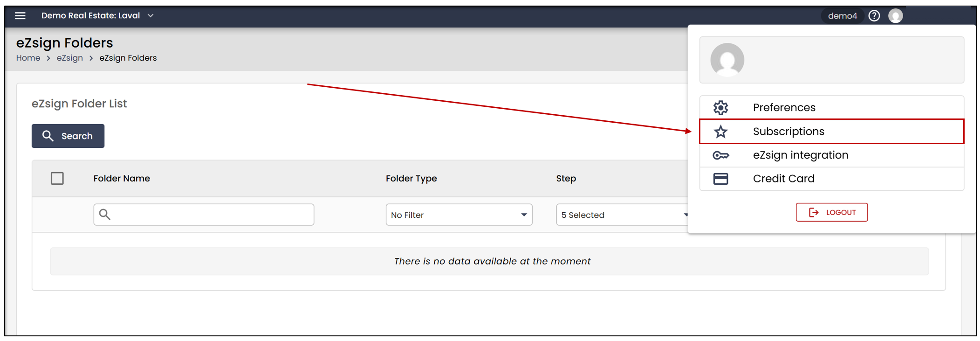Open Preferences from the user menu
Viewport: 980px width, 341px height.
[x=832, y=108]
